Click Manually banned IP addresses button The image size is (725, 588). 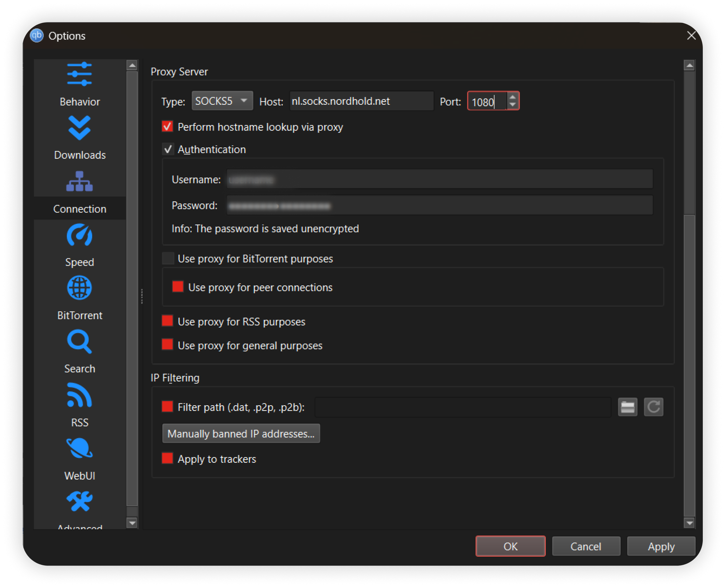coord(241,434)
